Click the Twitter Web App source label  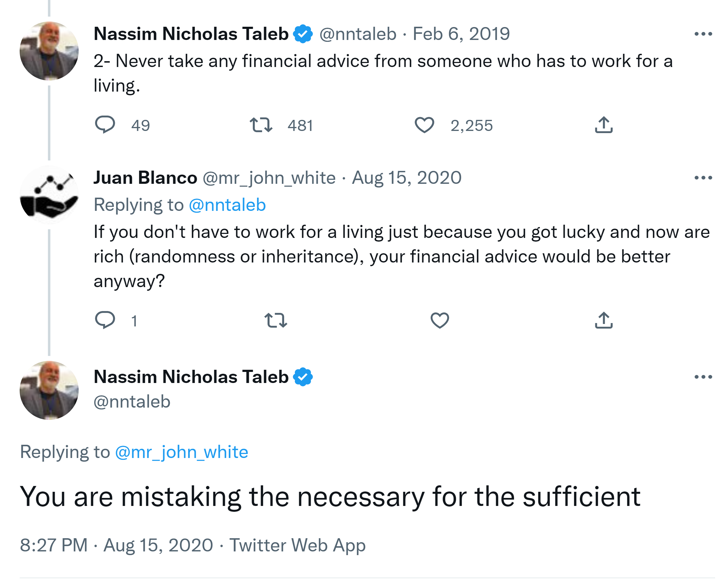297,545
